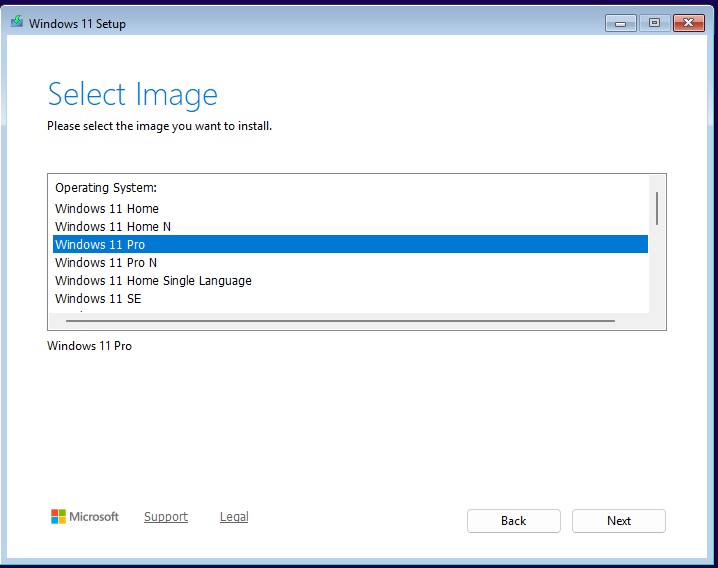Image resolution: width=718 pixels, height=568 pixels.
Task: Close the Windows 11 Setup window
Action: (688, 23)
